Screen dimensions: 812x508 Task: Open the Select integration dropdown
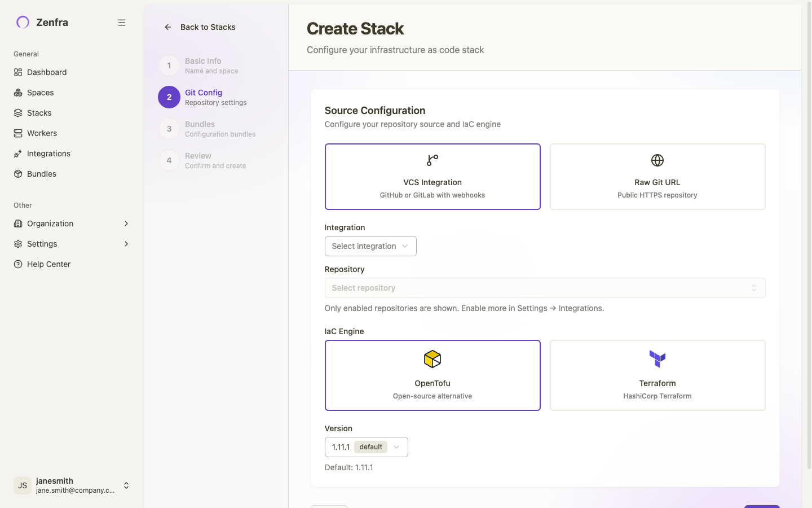click(x=370, y=246)
